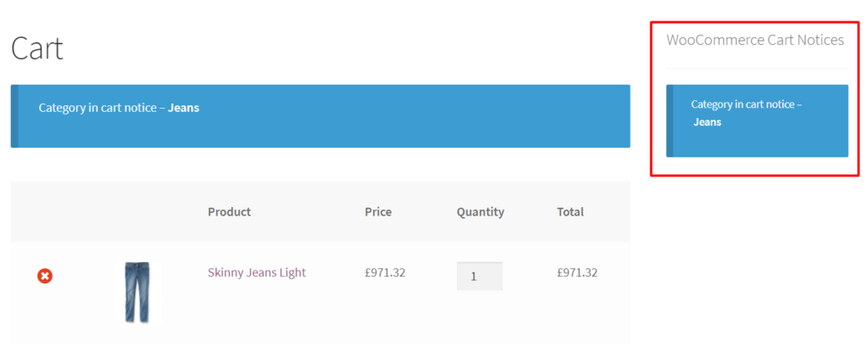Click bold Jeans in the sidebar notice
Image resolution: width=868 pixels, height=353 pixels.
coord(708,122)
